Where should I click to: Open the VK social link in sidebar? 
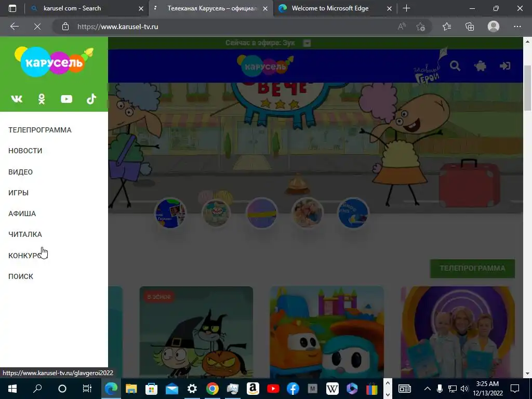point(17,99)
